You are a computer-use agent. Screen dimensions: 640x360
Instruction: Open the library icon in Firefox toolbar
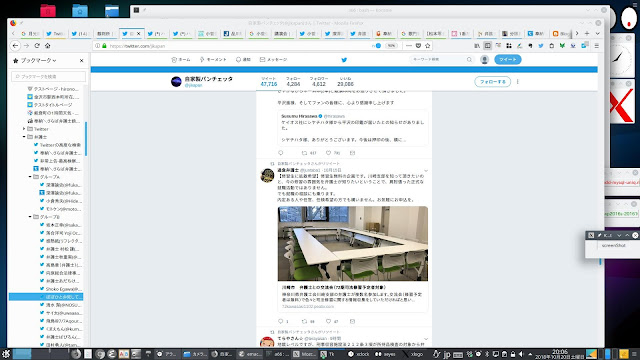477,46
